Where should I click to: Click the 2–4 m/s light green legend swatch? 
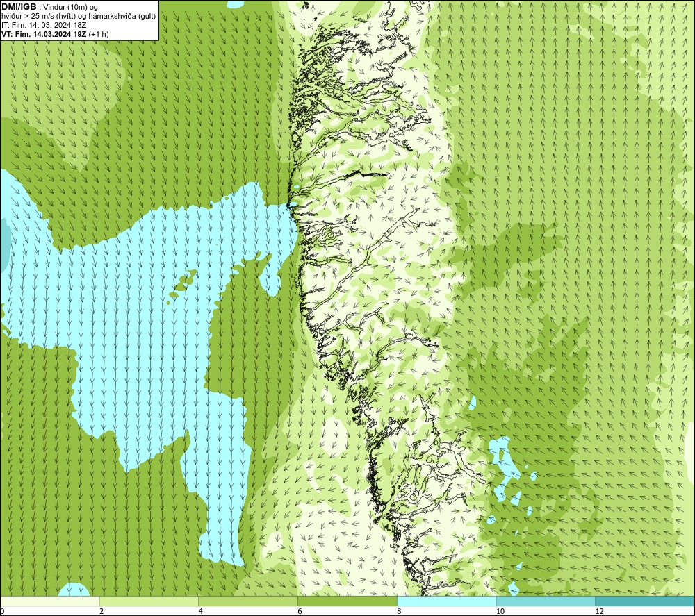pos(149,601)
